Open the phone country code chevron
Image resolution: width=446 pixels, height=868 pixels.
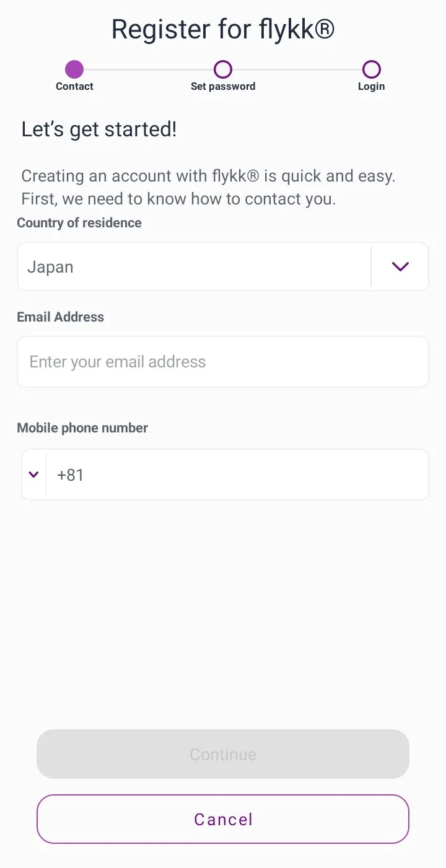click(34, 475)
